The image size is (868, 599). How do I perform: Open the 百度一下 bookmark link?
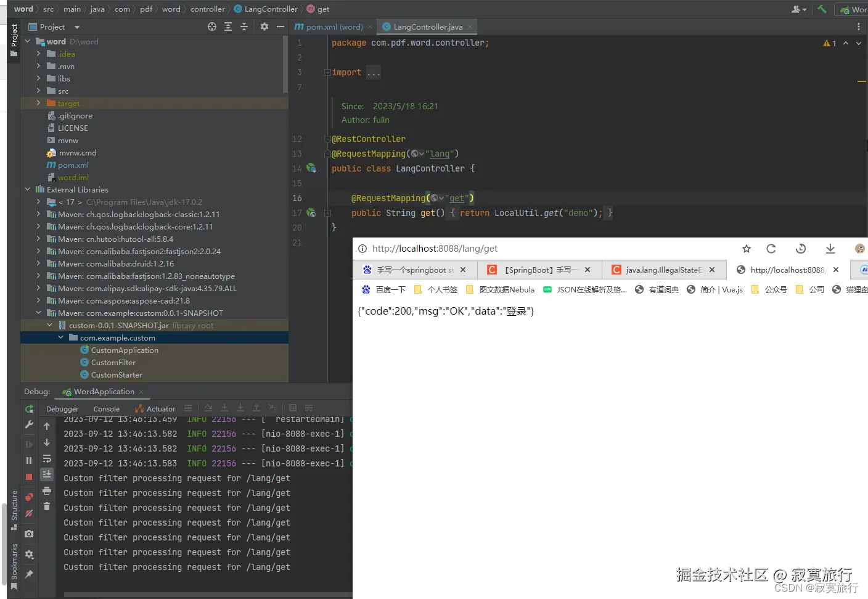[384, 289]
